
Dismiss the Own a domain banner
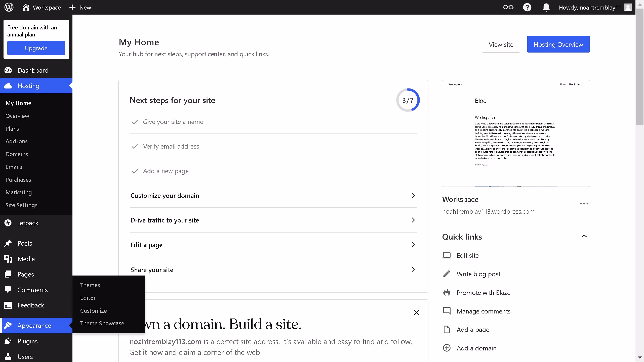[x=416, y=312]
